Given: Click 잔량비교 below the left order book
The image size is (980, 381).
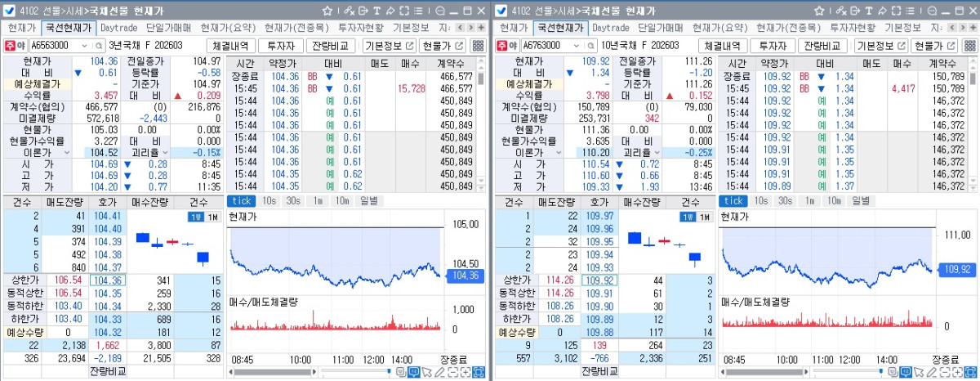Looking at the screenshot, I should (109, 371).
